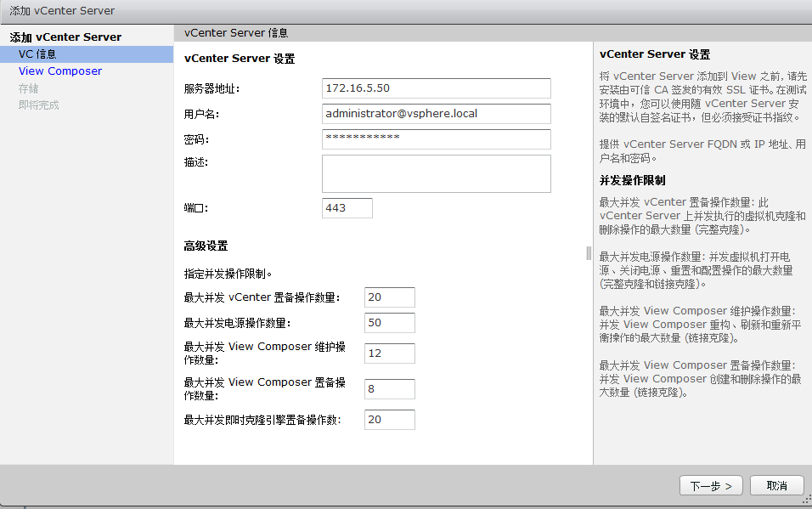Screen dimensions: 812x509
Task: Click the dialog resize grip corner
Action: pos(807,499)
